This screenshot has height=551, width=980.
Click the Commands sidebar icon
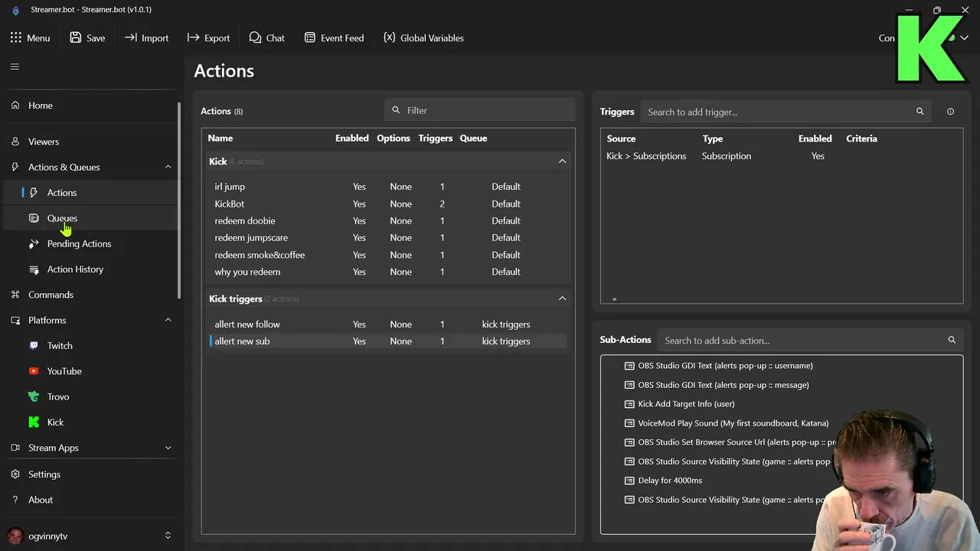15,295
